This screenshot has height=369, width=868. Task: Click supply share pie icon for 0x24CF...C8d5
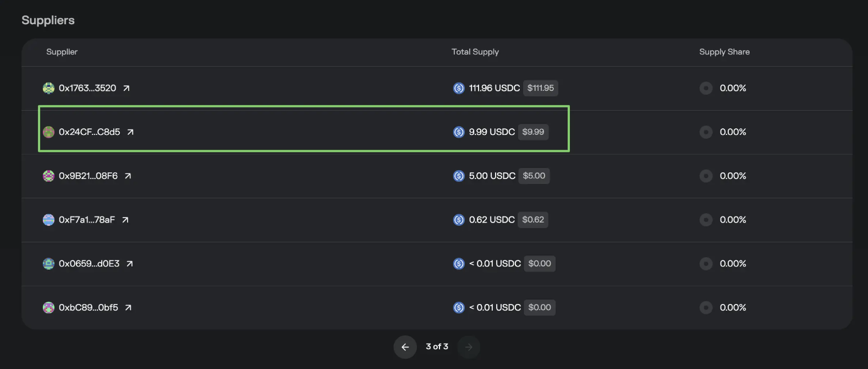click(x=706, y=132)
